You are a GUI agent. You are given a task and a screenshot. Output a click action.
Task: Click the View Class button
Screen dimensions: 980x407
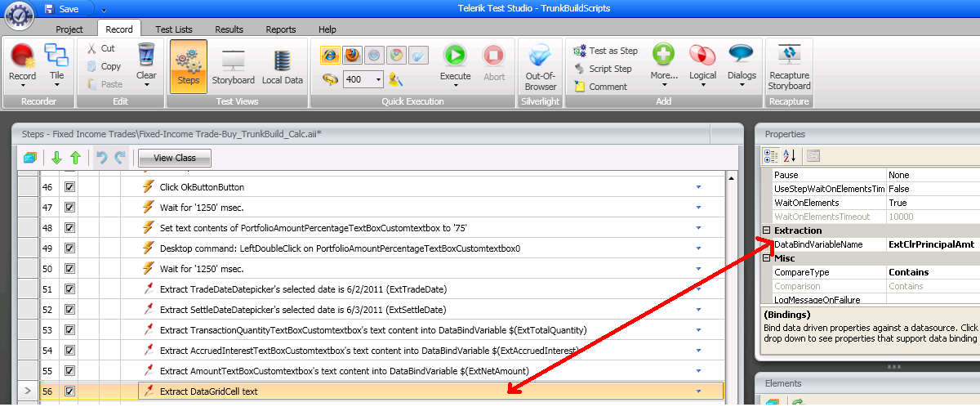pos(175,158)
